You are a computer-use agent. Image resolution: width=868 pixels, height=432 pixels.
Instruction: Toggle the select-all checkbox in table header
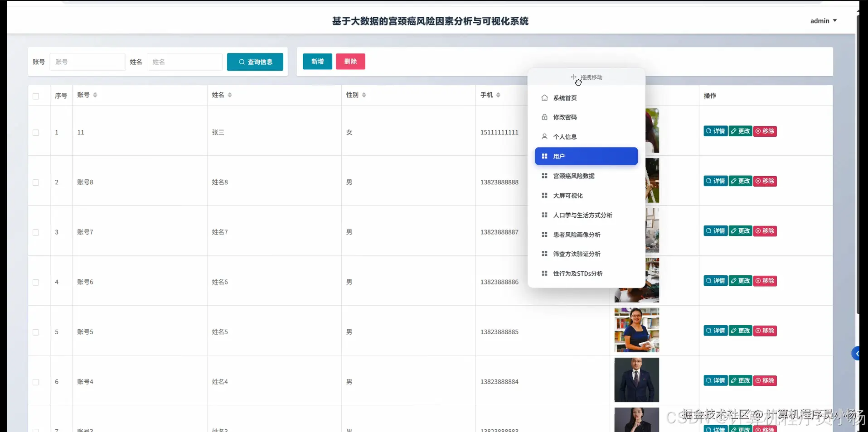pyautogui.click(x=36, y=96)
